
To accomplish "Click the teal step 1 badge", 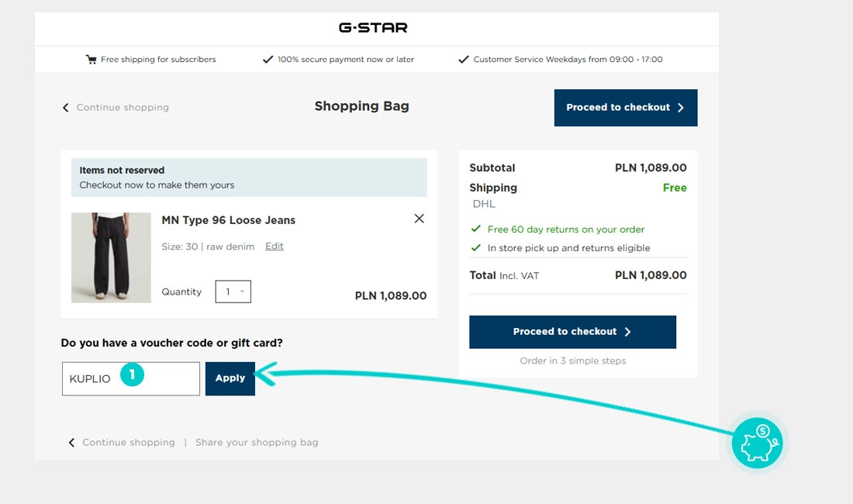I will click(133, 375).
